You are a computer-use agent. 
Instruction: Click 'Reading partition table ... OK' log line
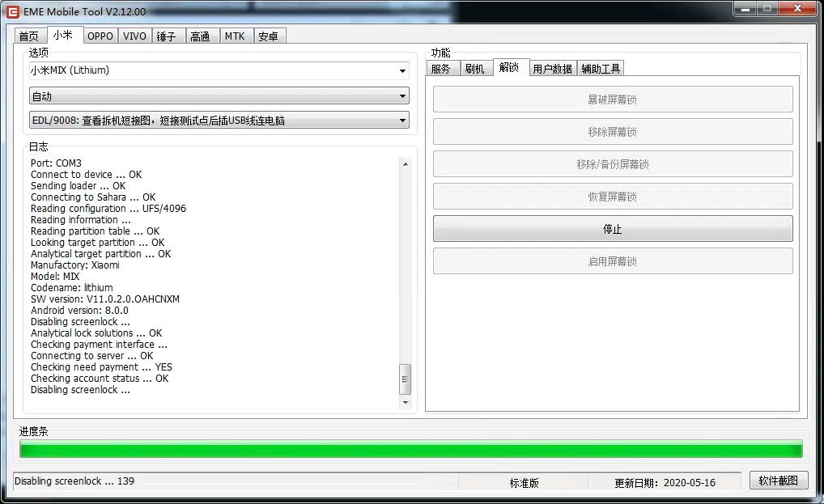(96, 231)
